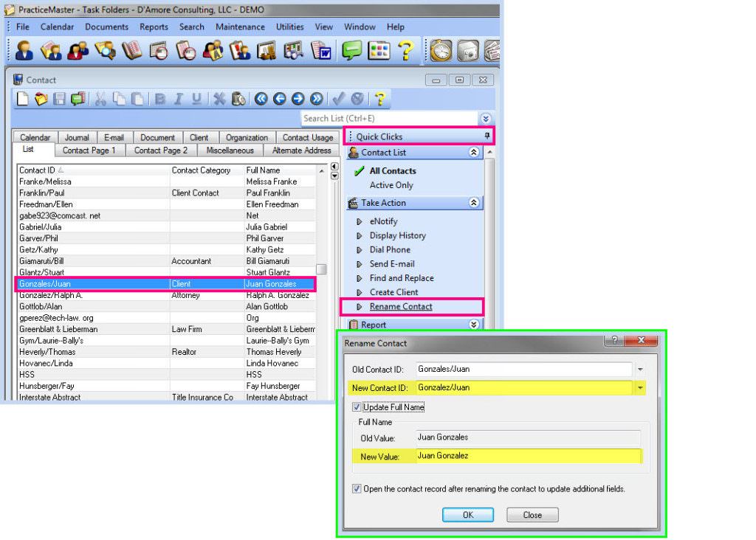This screenshot has width=756, height=540.
Task: Open the File menu
Action: click(x=23, y=27)
